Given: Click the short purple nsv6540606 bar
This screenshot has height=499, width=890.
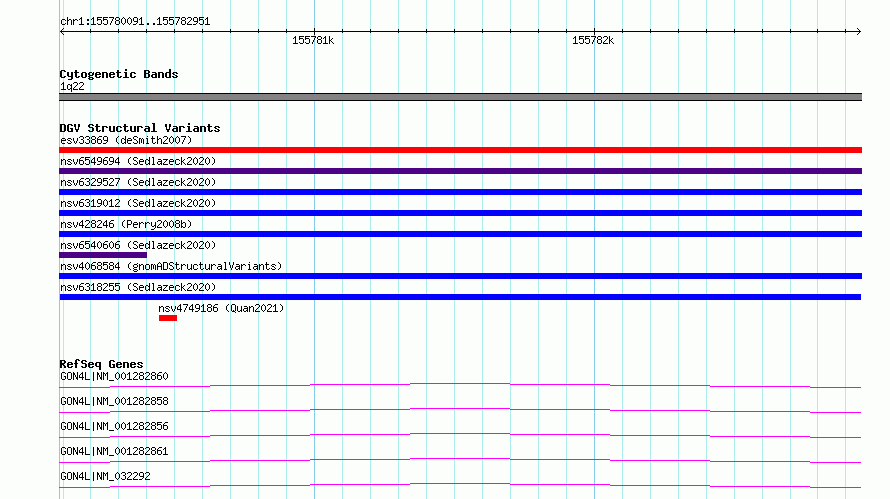Looking at the screenshot, I should point(103,255).
